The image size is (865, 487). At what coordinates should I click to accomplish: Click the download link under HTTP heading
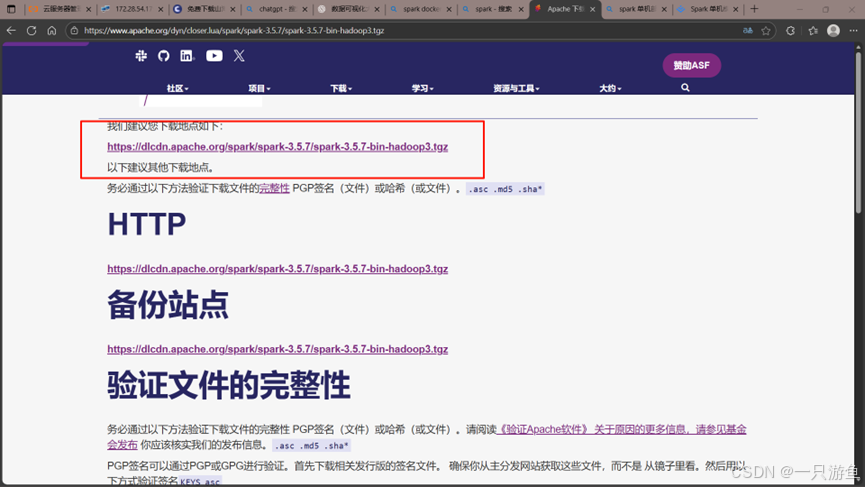click(x=277, y=269)
